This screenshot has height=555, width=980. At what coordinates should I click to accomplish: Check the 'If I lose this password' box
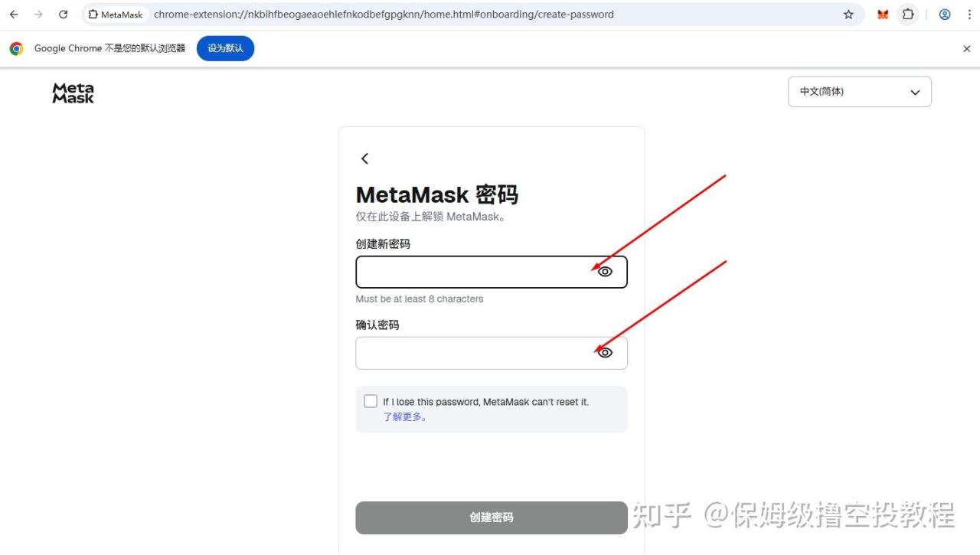pos(371,401)
